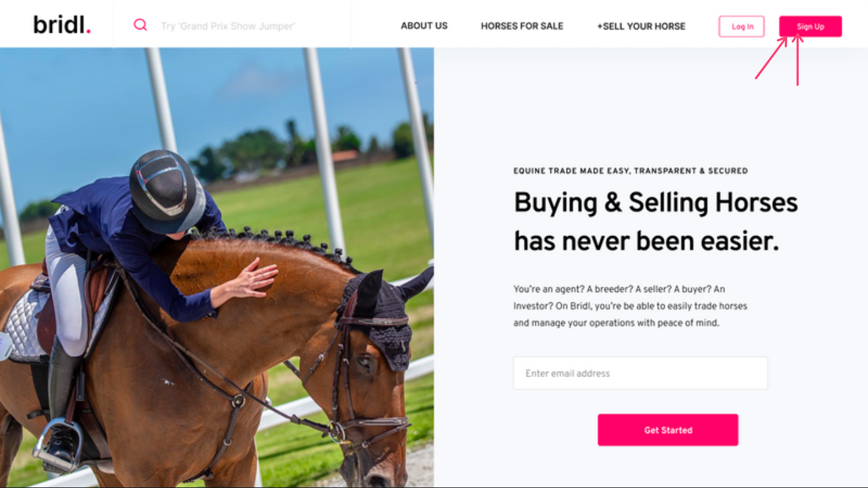Click the 'Buying & Selling Horses' heading line
The height and width of the screenshot is (488, 868).
pos(656,202)
